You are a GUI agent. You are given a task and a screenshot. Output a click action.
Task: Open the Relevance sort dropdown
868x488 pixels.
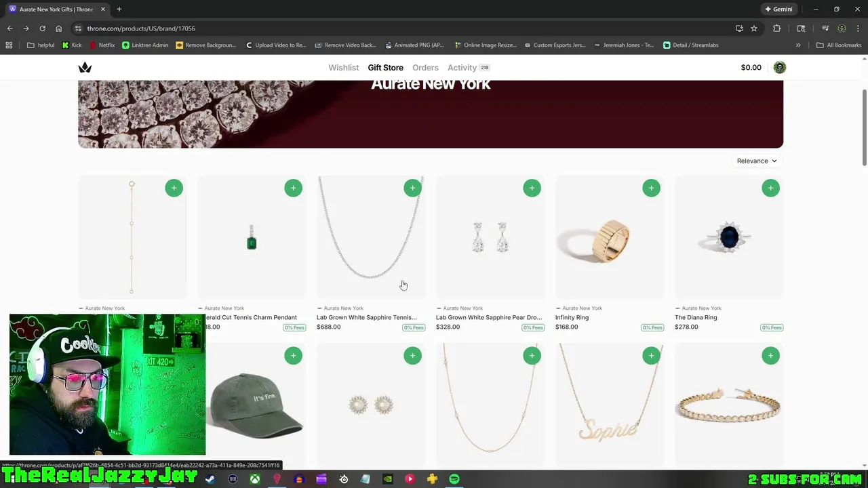click(x=756, y=161)
